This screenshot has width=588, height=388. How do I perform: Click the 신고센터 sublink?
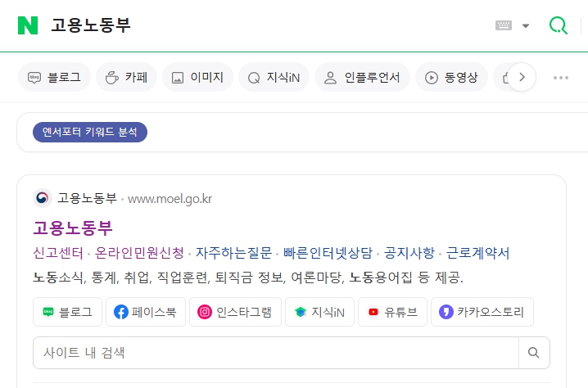[x=57, y=253]
